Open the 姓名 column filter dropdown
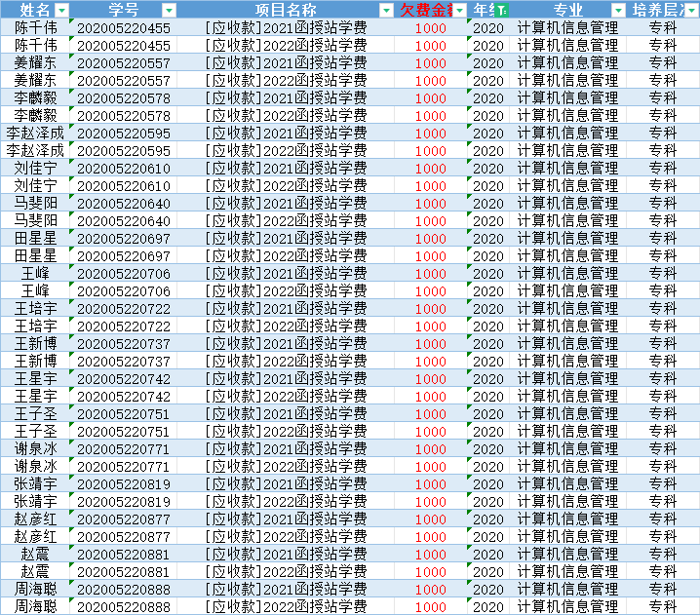Viewport: 700px width, 615px height. coord(61,10)
